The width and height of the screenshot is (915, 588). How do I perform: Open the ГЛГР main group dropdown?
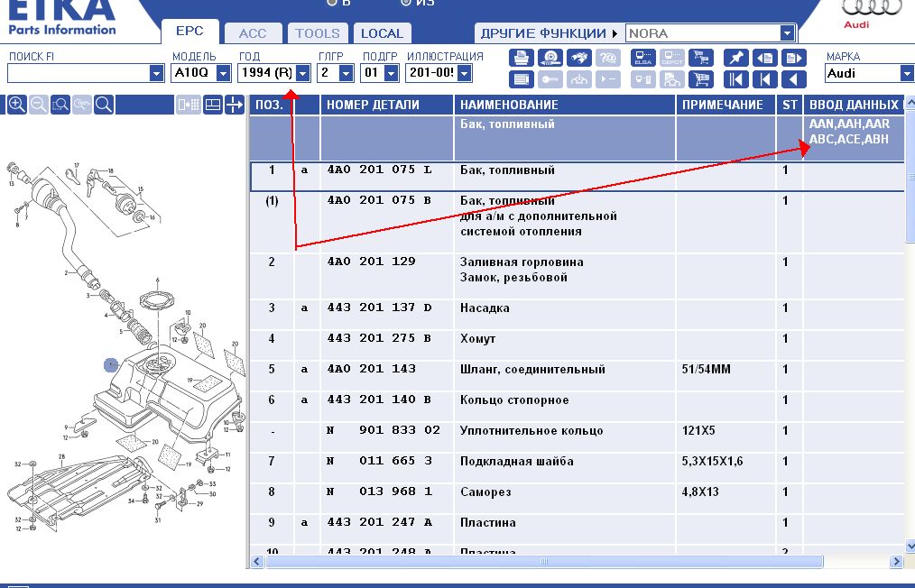[346, 74]
